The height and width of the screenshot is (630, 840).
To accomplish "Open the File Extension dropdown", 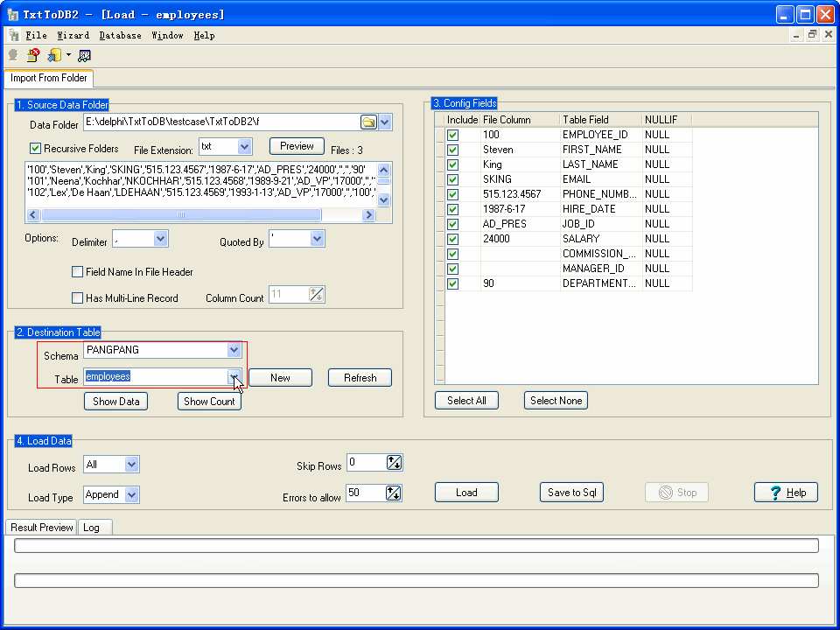I will [244, 146].
